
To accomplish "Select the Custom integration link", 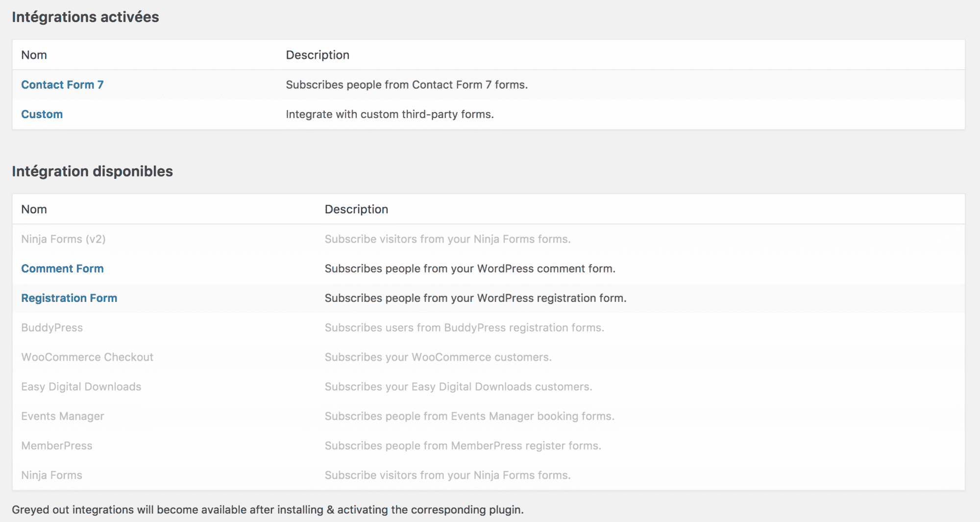I will 42,114.
